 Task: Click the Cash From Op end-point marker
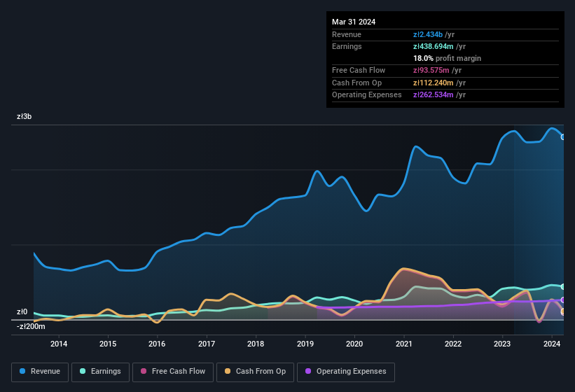(x=563, y=311)
